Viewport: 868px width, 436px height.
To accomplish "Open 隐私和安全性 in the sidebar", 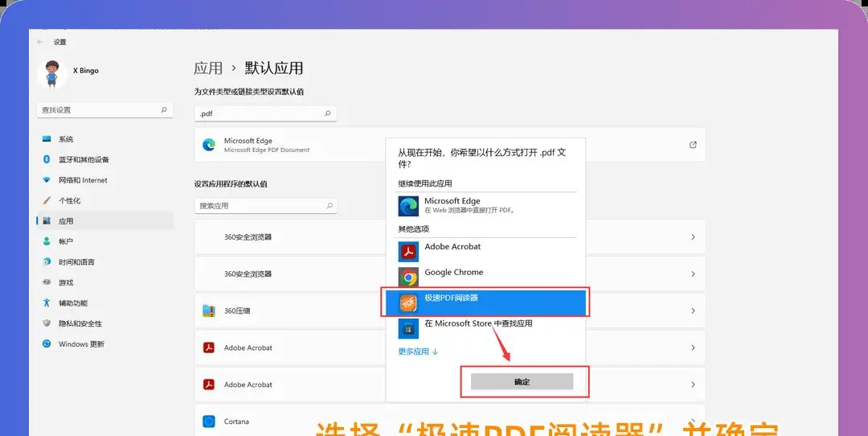I will tap(105, 323).
